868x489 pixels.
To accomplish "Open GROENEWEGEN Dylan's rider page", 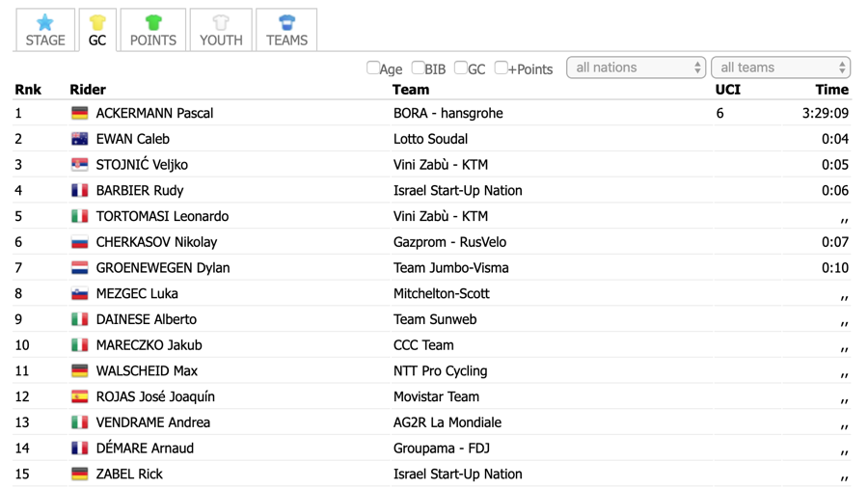I will pos(163,268).
